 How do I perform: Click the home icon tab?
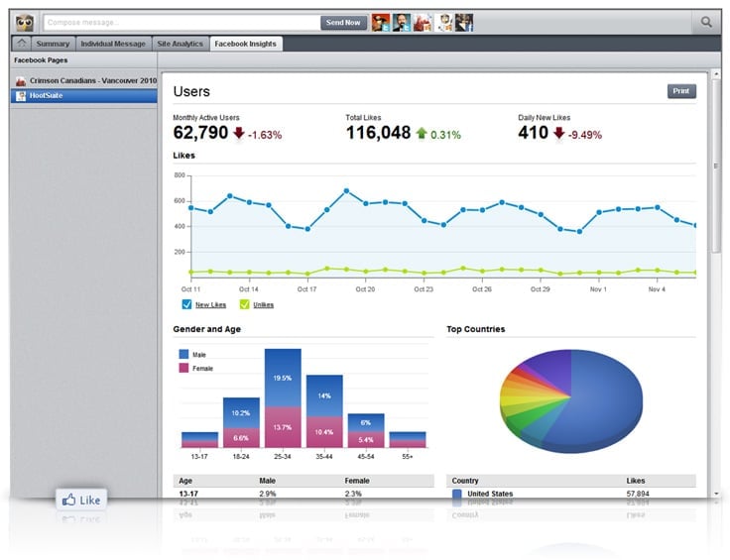[21, 44]
